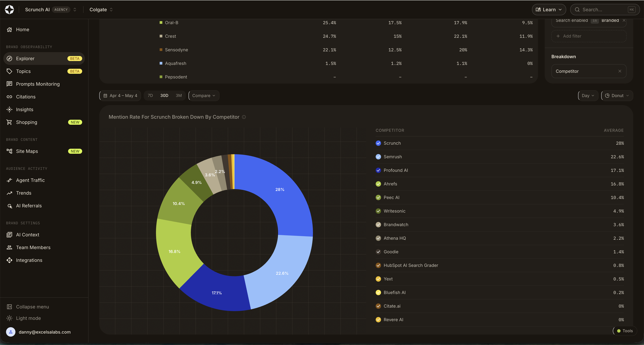
Task: Click the Explorer compass icon
Action: click(10, 58)
